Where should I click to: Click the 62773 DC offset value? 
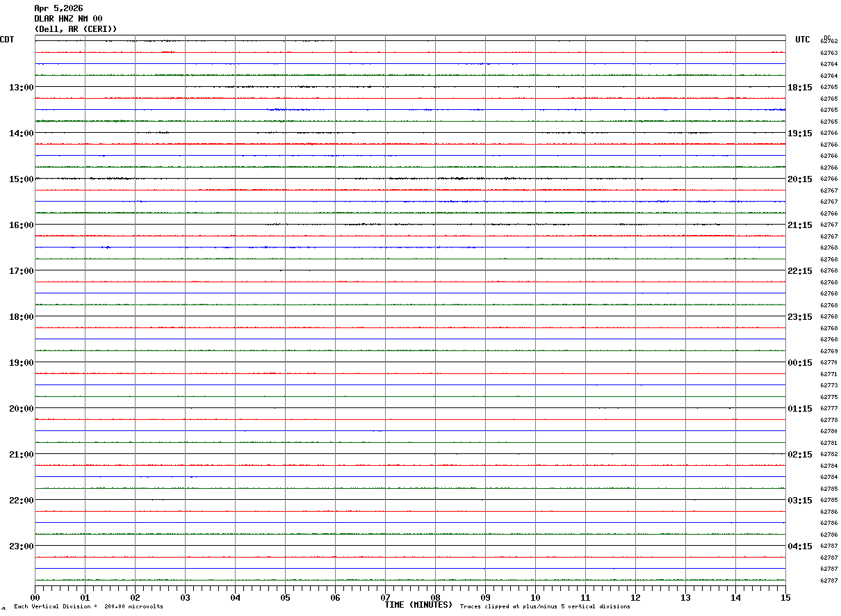829,385
